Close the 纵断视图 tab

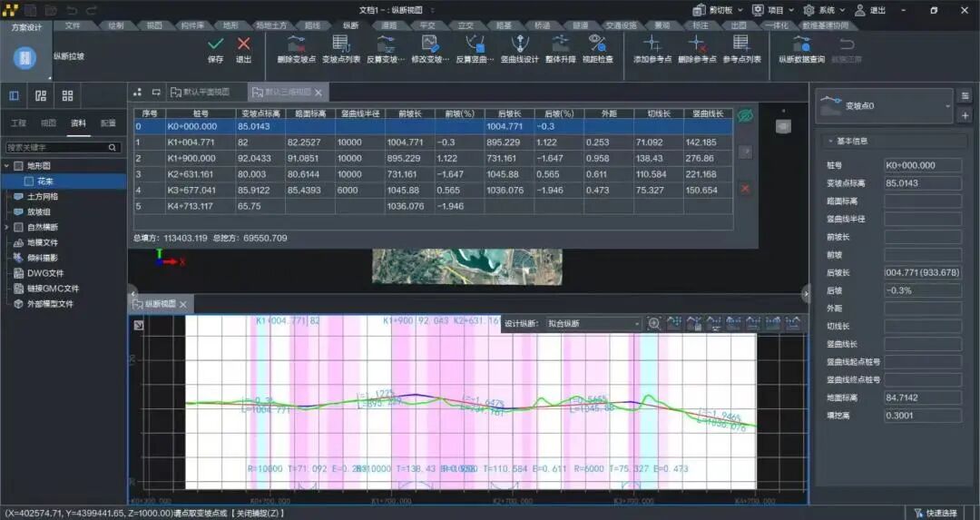[183, 304]
